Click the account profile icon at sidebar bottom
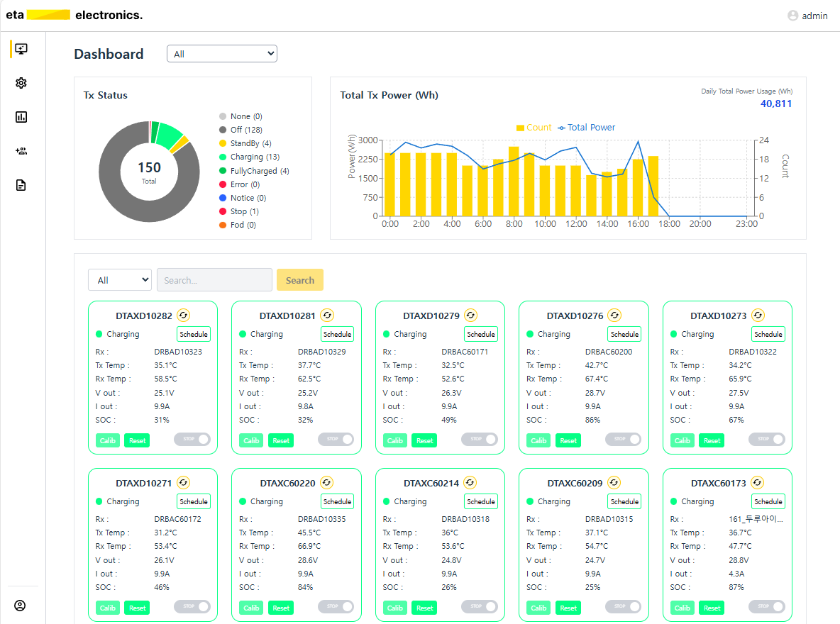The width and height of the screenshot is (840, 624). point(21,606)
